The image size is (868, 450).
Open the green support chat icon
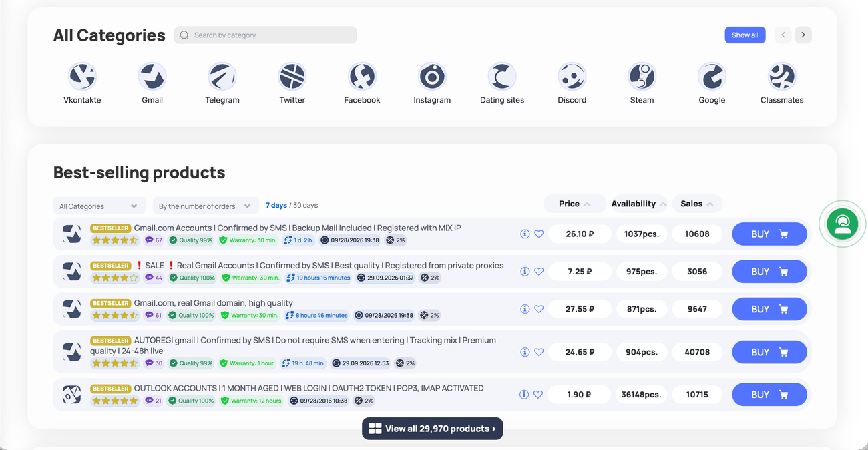click(843, 224)
